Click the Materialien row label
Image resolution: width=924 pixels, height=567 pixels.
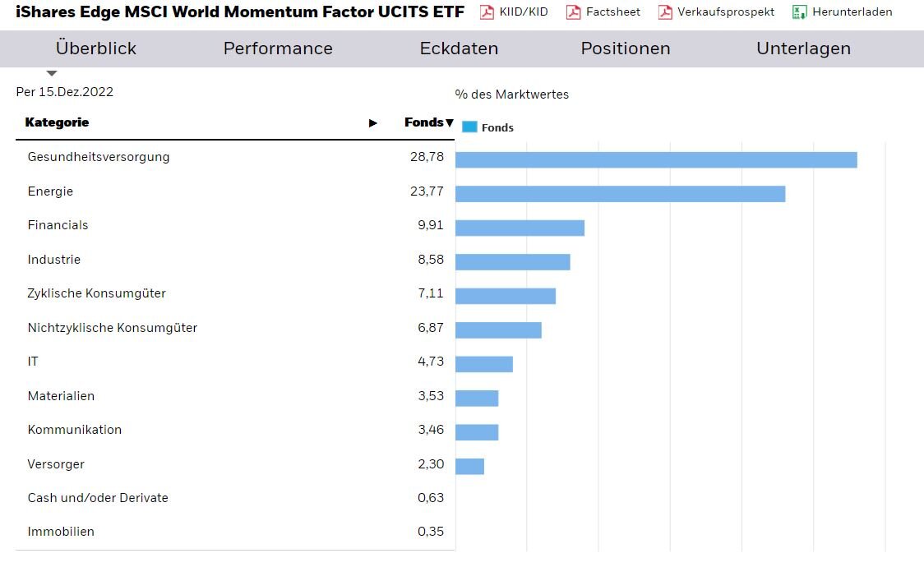[x=61, y=395]
